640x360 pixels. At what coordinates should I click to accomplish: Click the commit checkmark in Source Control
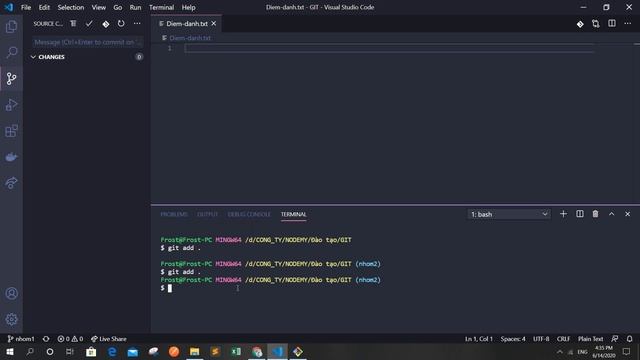click(x=89, y=24)
